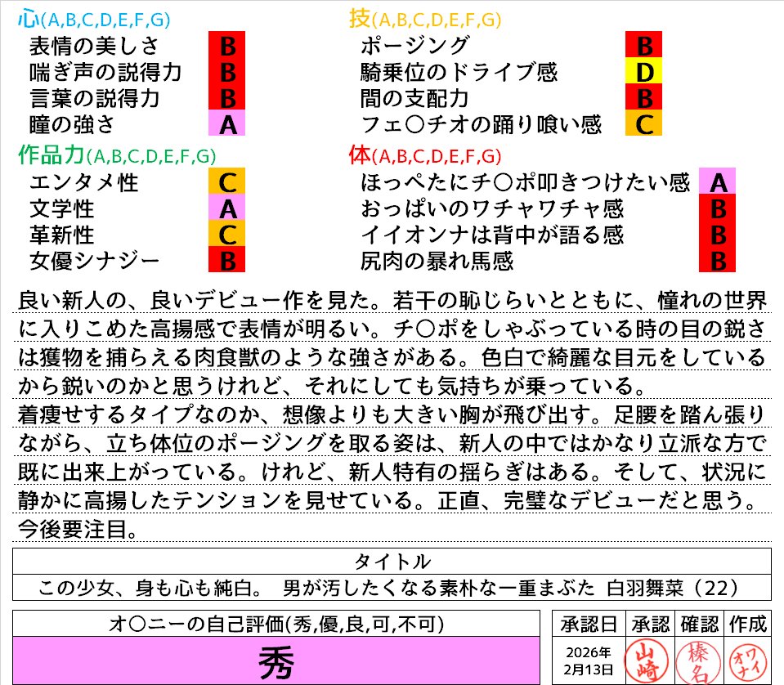Click the 表情の美しさ label
The height and width of the screenshot is (685, 784).
click(x=94, y=46)
